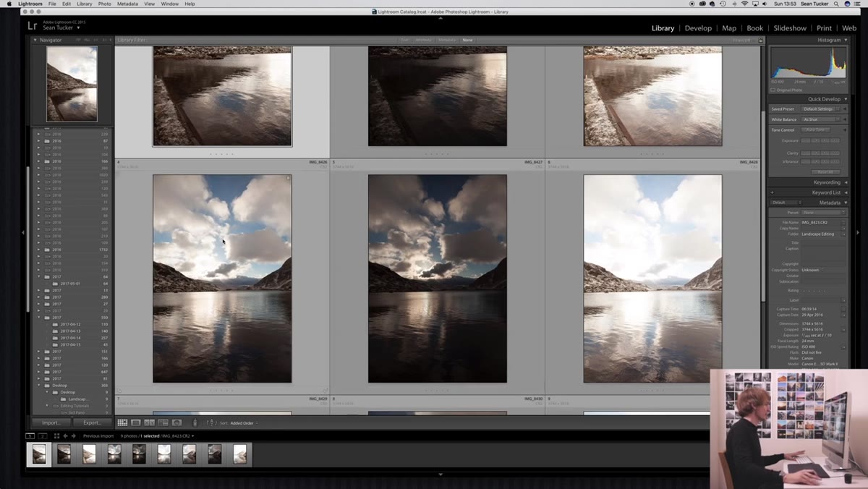Collapse the right panel using edge arrow
The image size is (868, 489).
[x=858, y=232]
